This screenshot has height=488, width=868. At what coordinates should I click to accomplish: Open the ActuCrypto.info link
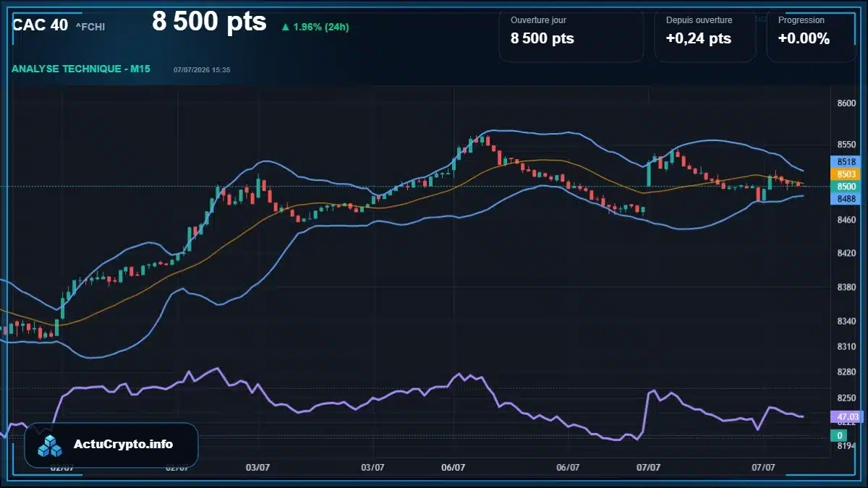[x=123, y=445]
